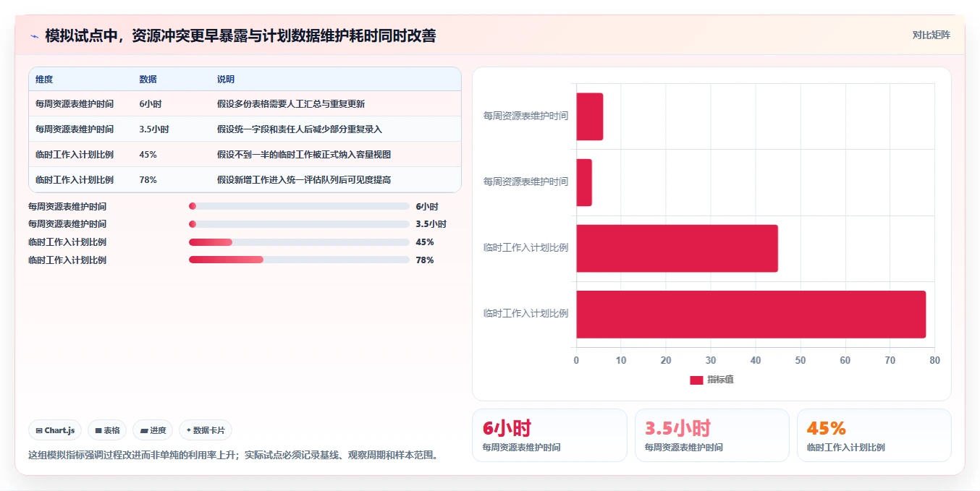Click the chart bar reaching 6
Viewport: 980px width, 491px height.
coord(589,116)
